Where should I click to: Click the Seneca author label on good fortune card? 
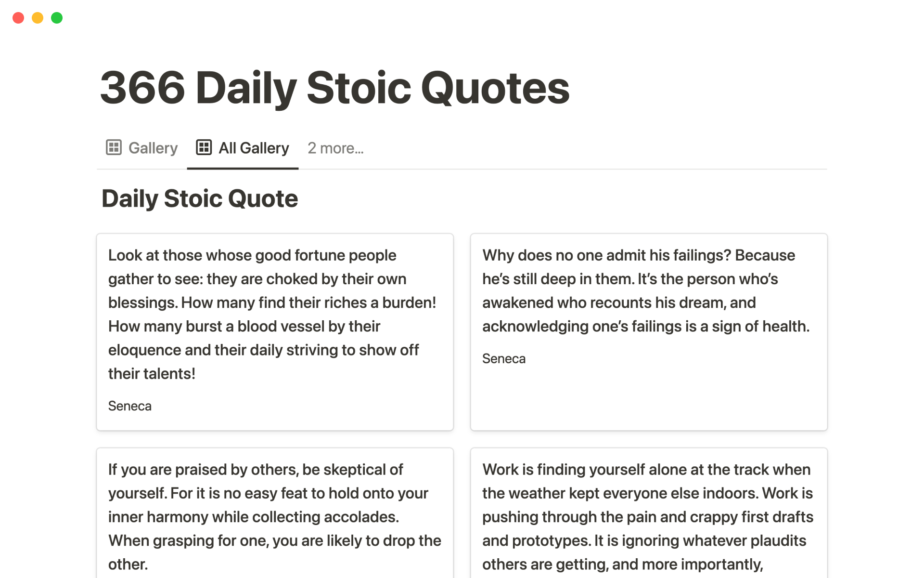(x=130, y=406)
